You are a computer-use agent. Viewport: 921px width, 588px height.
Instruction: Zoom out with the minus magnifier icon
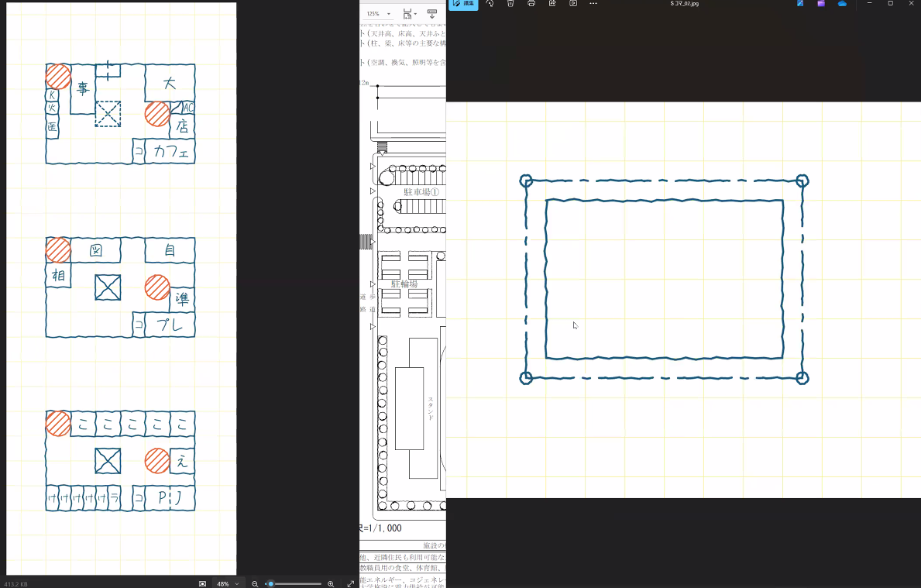255,584
